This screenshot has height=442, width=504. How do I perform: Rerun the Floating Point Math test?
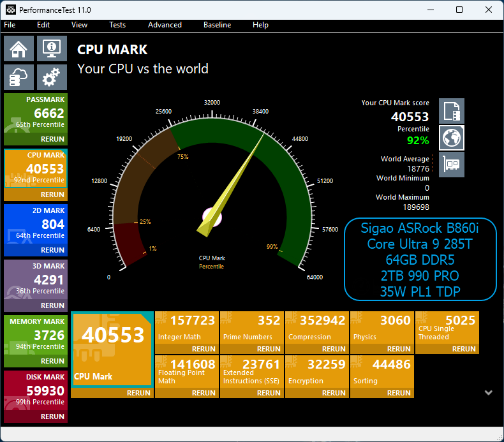tap(204, 393)
